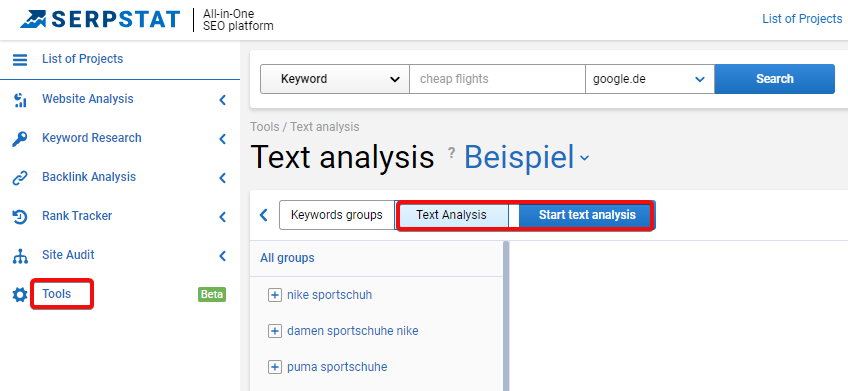
Task: Open the Beispiel project dropdown
Action: (x=527, y=157)
